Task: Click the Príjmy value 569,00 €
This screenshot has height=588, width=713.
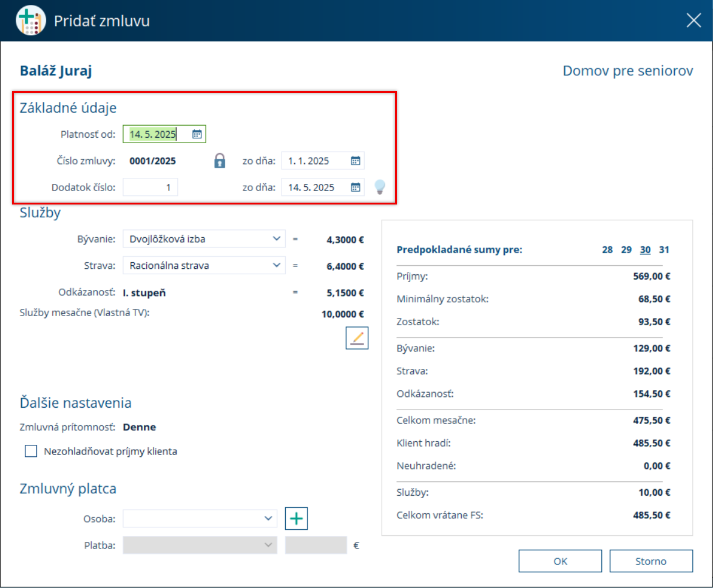Action: click(x=652, y=277)
